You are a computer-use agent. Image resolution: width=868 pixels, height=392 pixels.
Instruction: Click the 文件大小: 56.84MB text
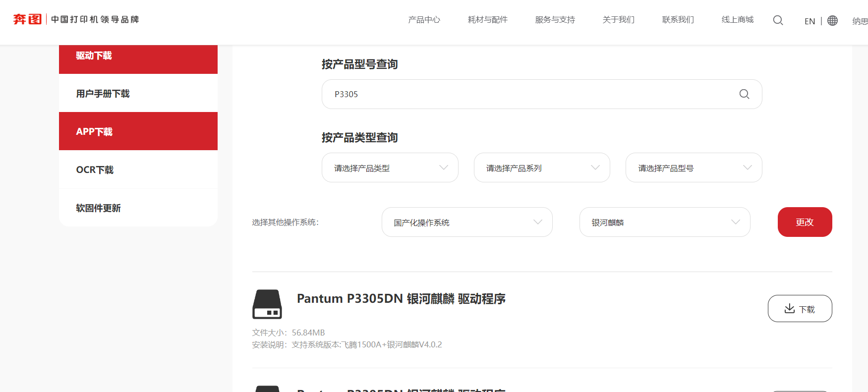point(289,333)
